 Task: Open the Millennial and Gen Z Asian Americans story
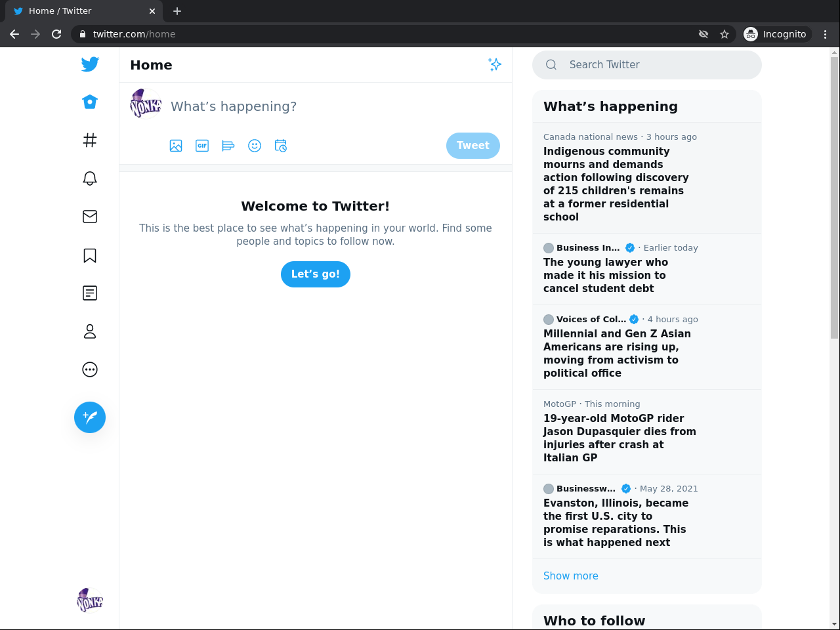[647, 347]
